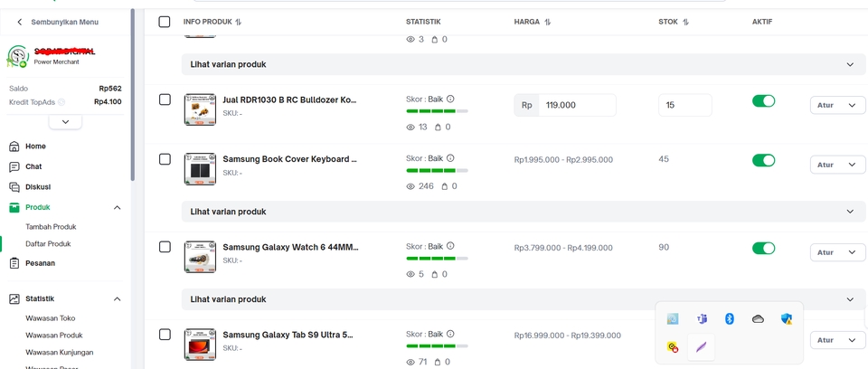Sort products by Harga arrows
This screenshot has height=369, width=868.
click(x=548, y=23)
